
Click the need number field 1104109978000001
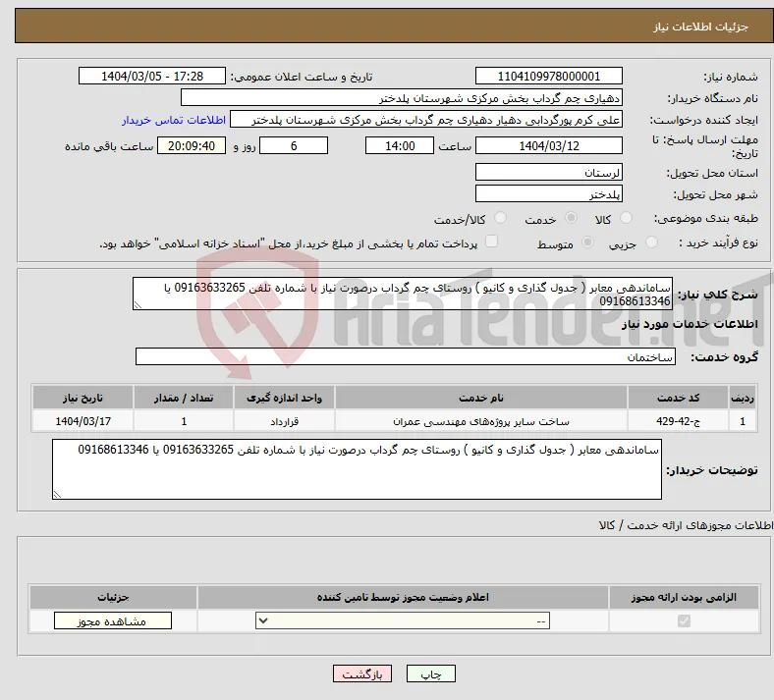[548, 76]
